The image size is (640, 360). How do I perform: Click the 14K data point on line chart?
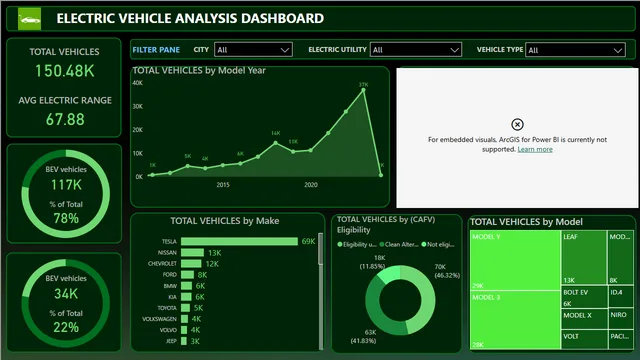pyautogui.click(x=276, y=143)
